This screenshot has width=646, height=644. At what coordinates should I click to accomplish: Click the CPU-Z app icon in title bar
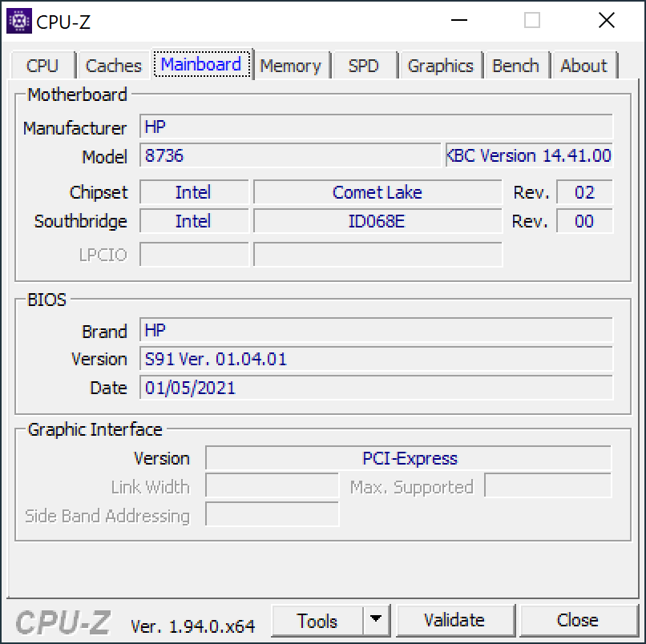click(x=19, y=21)
